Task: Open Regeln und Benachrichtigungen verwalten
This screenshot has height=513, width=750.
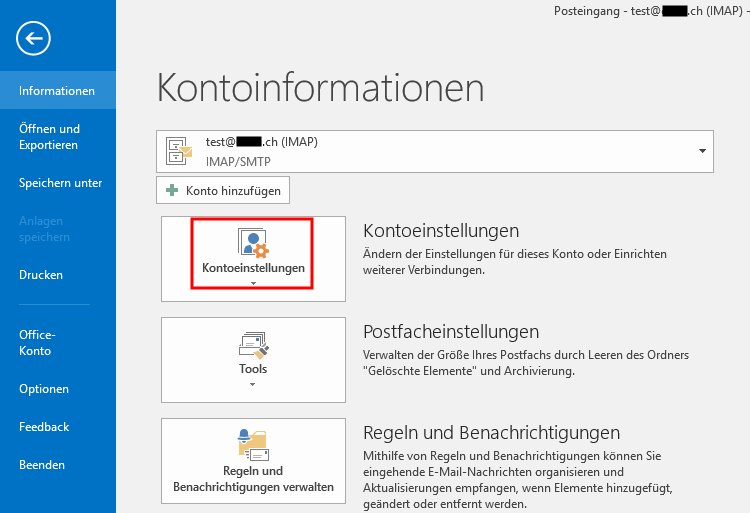Action: 254,461
